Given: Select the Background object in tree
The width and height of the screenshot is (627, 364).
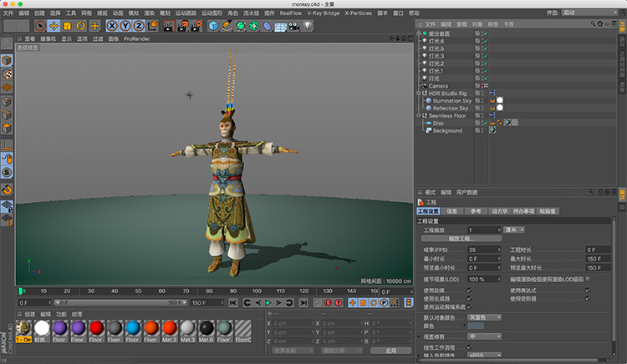Looking at the screenshot, I should [x=447, y=130].
